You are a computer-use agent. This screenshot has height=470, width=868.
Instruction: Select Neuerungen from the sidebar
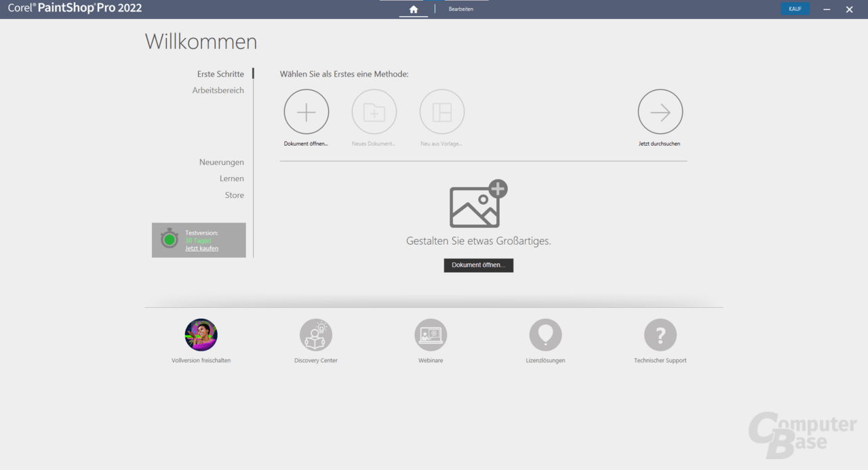222,162
